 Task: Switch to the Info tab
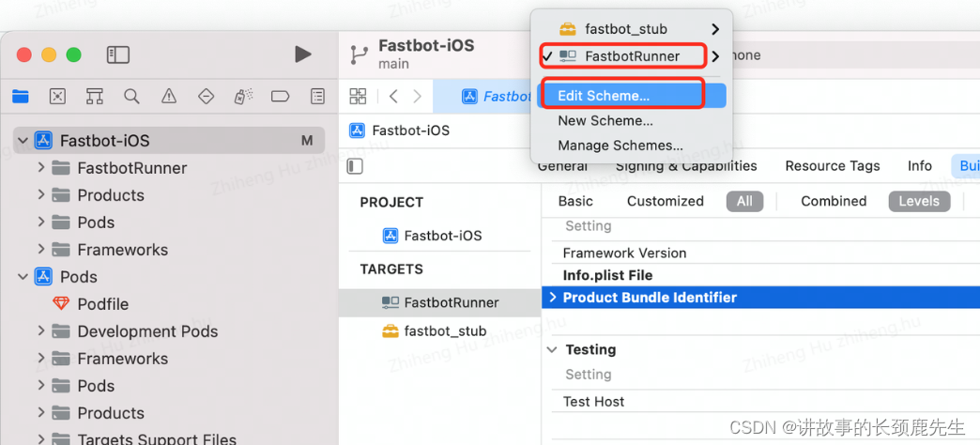coord(920,166)
